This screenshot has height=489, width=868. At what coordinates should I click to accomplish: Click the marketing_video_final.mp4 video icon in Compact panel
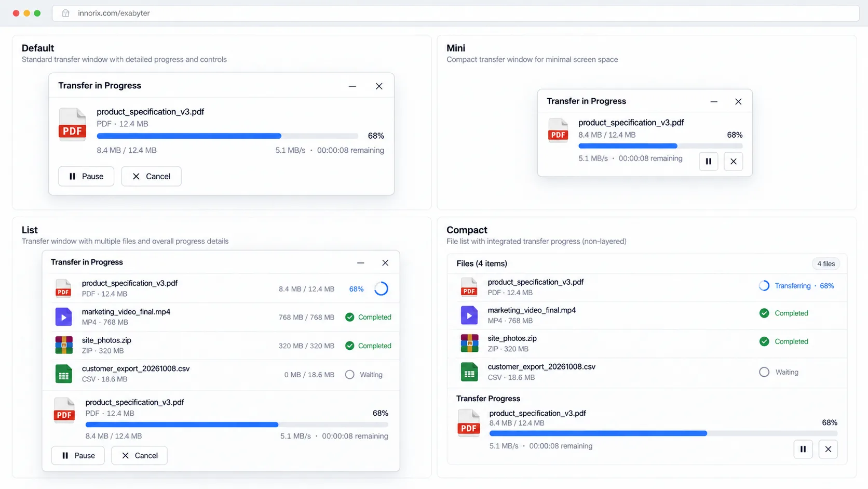469,315
